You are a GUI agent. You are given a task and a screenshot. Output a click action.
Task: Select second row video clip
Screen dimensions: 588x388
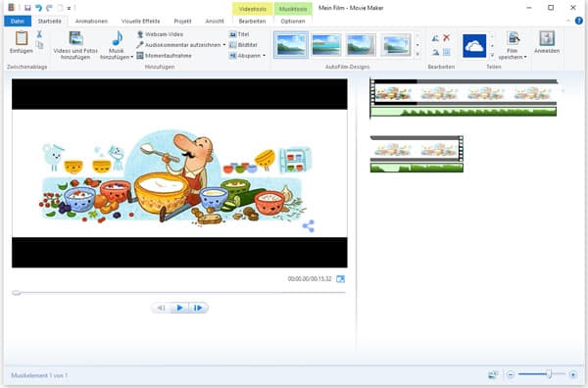point(417,149)
